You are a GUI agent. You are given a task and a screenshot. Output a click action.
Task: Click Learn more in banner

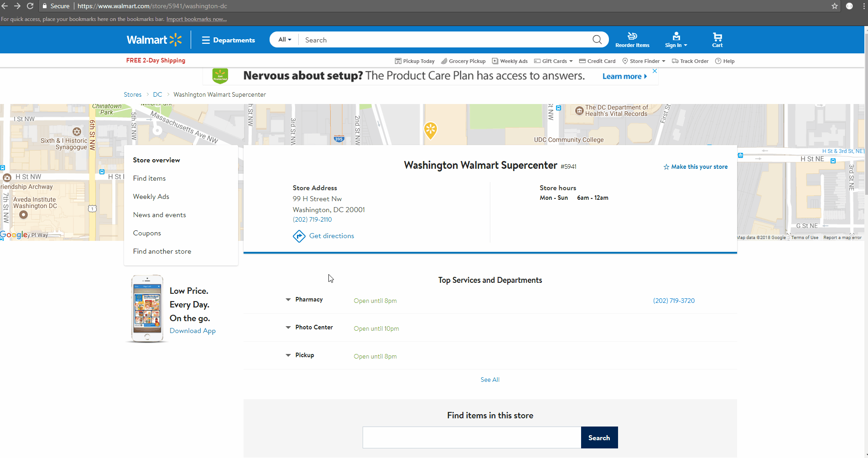[x=624, y=77]
